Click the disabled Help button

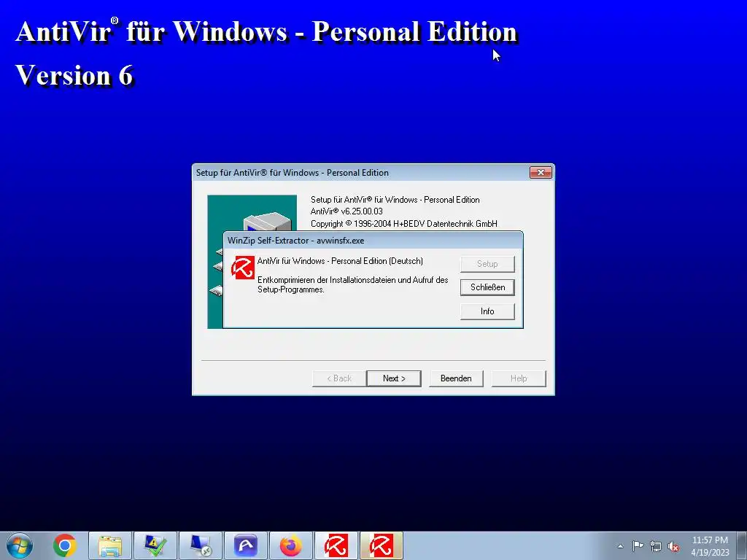[x=519, y=378]
